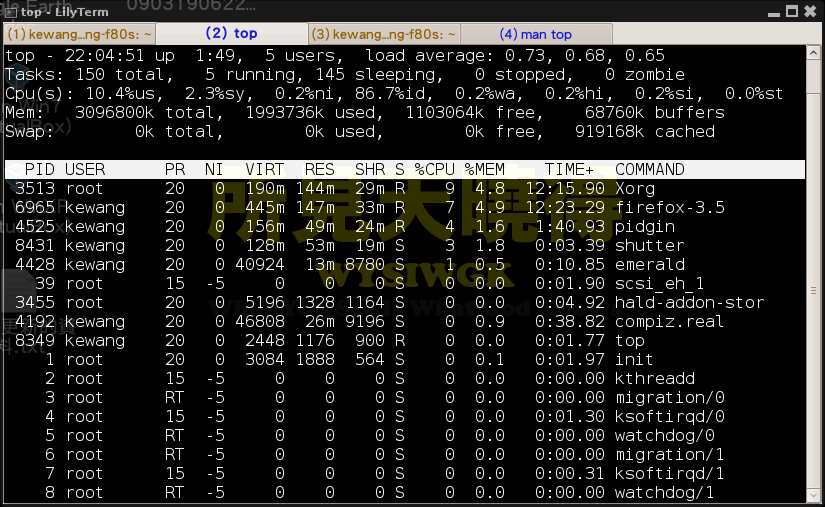Click PID 4428 in the process list

(35, 265)
